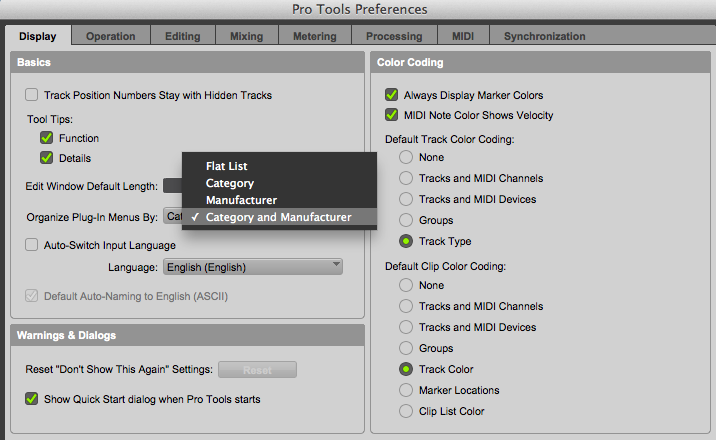This screenshot has height=440, width=716.
Task: Open the Processing tab
Action: (x=394, y=36)
